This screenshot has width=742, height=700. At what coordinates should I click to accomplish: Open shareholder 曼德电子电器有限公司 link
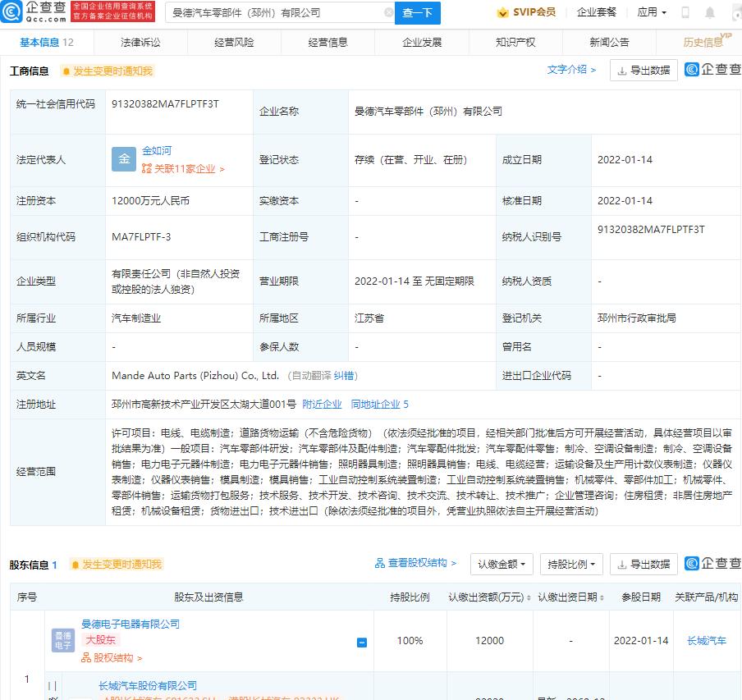(x=131, y=624)
